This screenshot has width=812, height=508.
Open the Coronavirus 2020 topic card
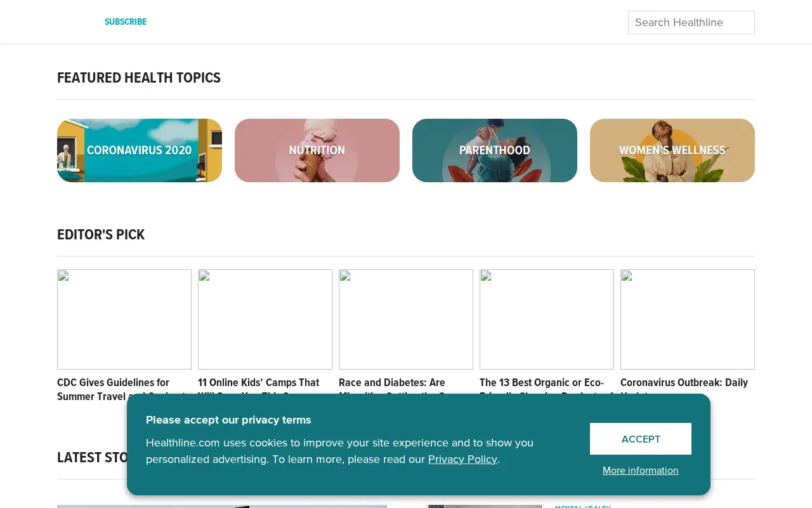140,150
